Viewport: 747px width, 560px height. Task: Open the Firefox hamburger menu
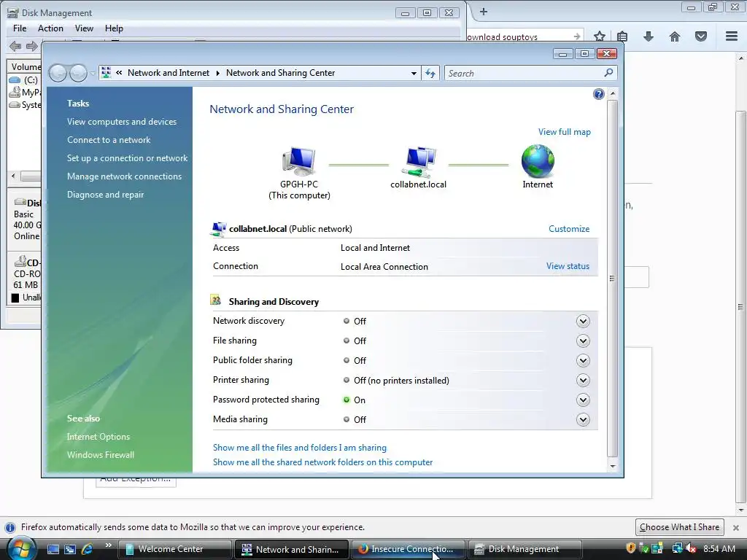pyautogui.click(x=732, y=36)
